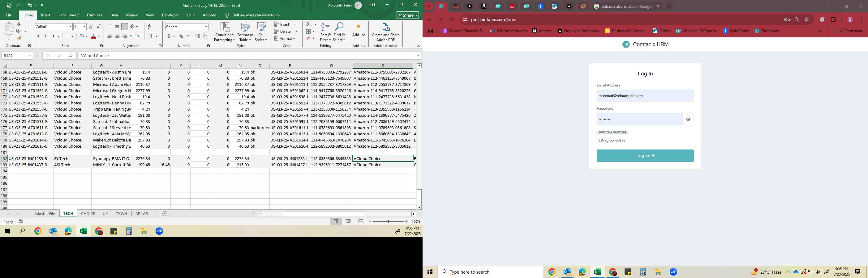Viewport: 868px width, 278px height.
Task: Click the Decrease Font Size icon
Action: tap(98, 27)
